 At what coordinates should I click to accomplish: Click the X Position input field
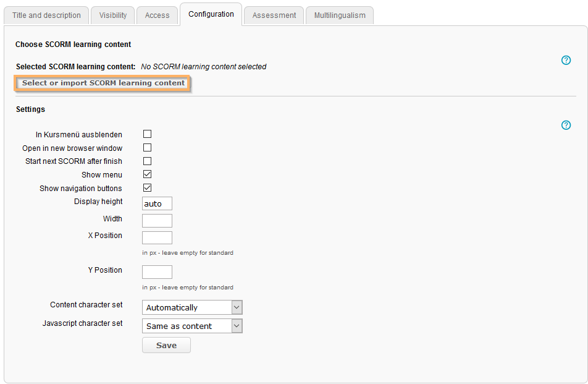(x=157, y=237)
